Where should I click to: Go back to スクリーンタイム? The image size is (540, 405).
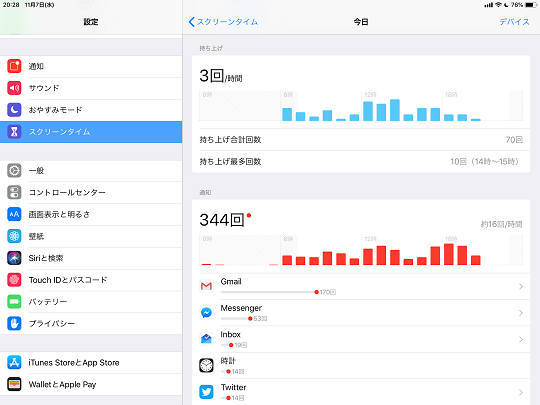[223, 22]
